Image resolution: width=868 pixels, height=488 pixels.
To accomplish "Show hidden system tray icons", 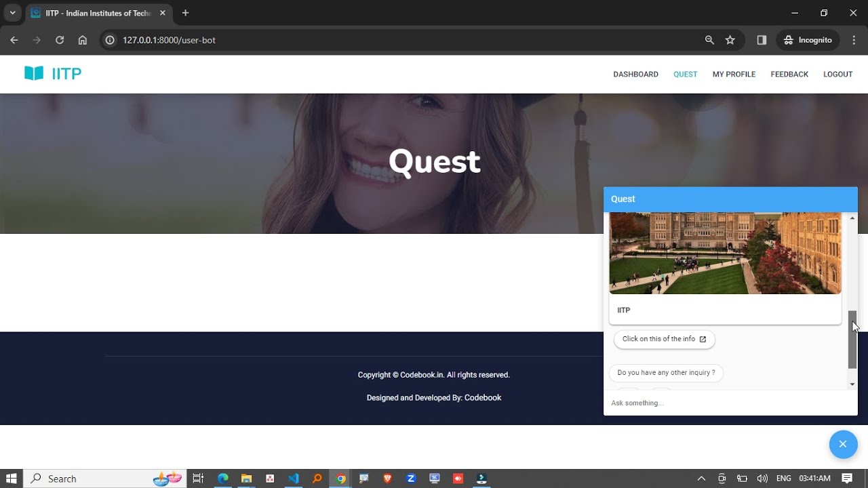I will click(701, 479).
